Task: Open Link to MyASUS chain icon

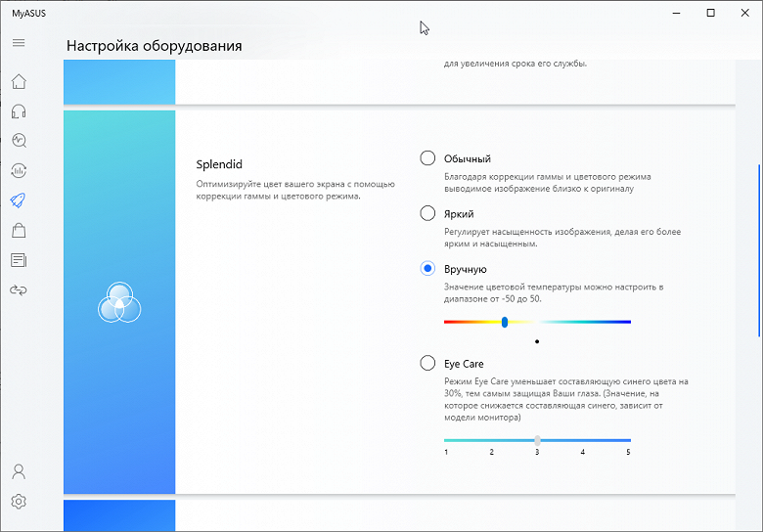Action: click(x=19, y=290)
